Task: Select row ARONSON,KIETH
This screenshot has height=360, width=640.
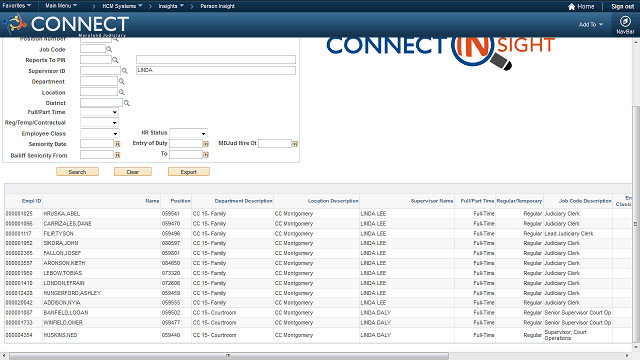Action: click(318, 263)
